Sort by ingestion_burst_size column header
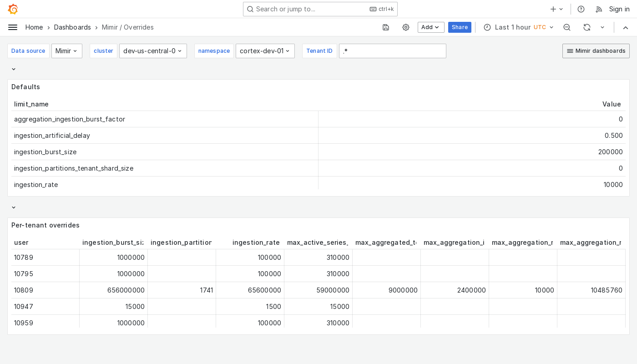The height and width of the screenshot is (364, 637). coord(113,243)
